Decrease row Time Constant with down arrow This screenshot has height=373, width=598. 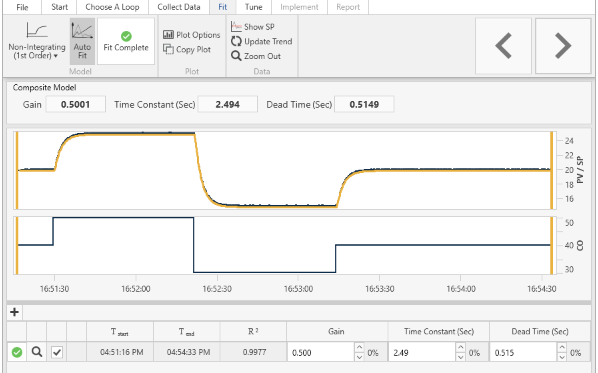(461, 357)
